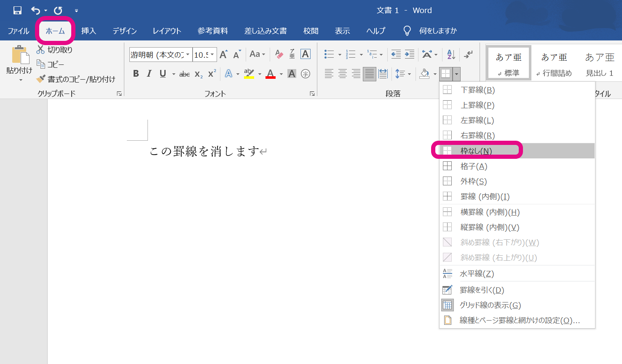This screenshot has width=622, height=364.
Task: Toggle italic formatting
Action: [149, 74]
